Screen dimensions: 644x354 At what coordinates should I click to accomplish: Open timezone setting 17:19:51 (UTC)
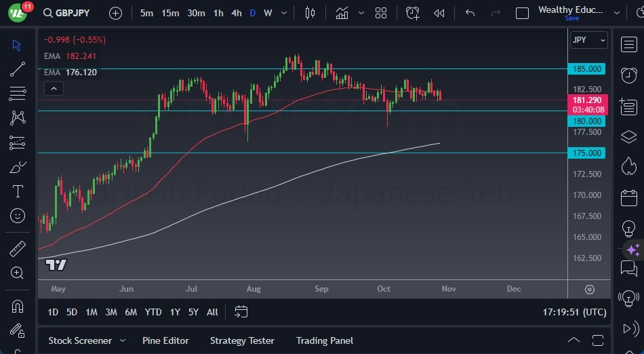tap(574, 312)
